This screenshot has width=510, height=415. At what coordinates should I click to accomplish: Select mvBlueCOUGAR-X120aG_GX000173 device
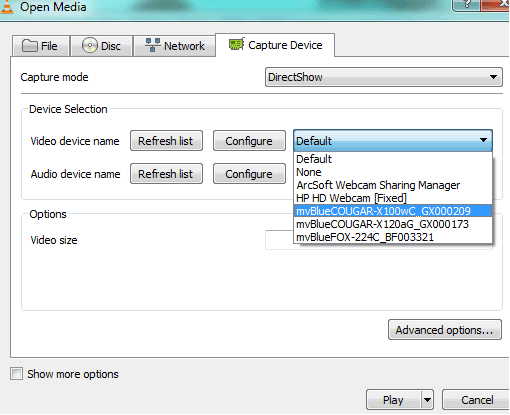pyautogui.click(x=393, y=224)
